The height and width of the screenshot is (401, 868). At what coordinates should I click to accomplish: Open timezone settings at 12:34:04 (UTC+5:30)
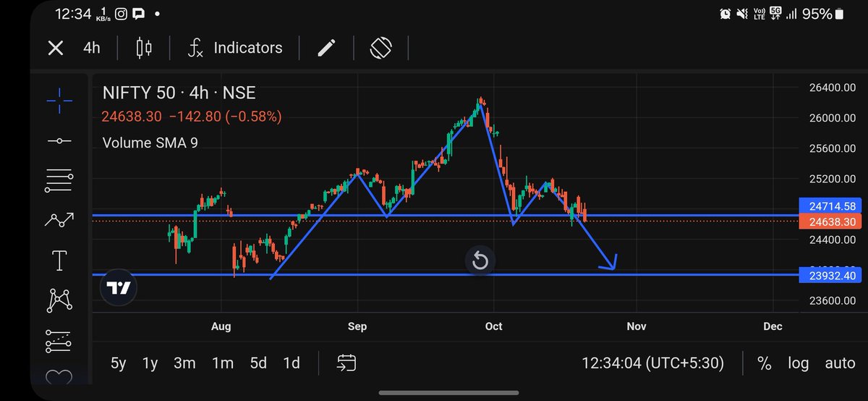[652, 363]
